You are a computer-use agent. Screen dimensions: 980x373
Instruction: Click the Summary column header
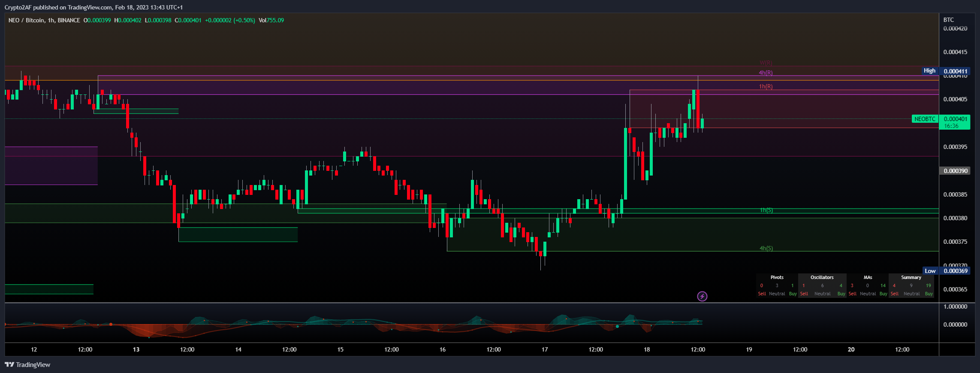pyautogui.click(x=911, y=278)
